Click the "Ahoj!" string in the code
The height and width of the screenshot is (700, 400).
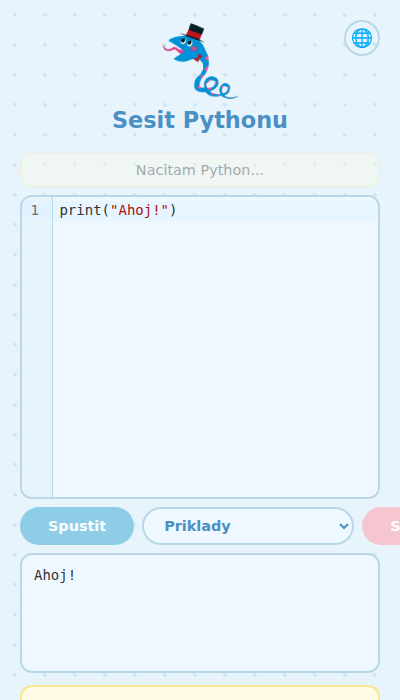click(140, 211)
